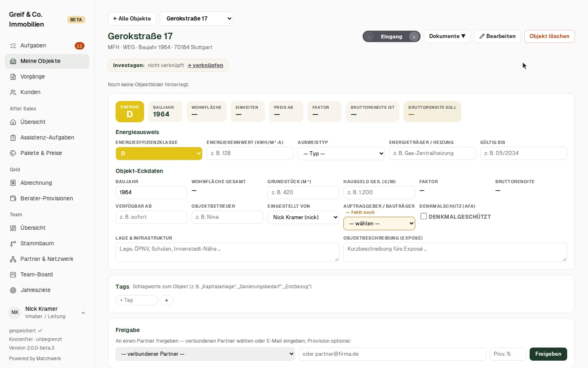Click the Gültig bis input field
Screen dimensions: 588x368
(523, 153)
